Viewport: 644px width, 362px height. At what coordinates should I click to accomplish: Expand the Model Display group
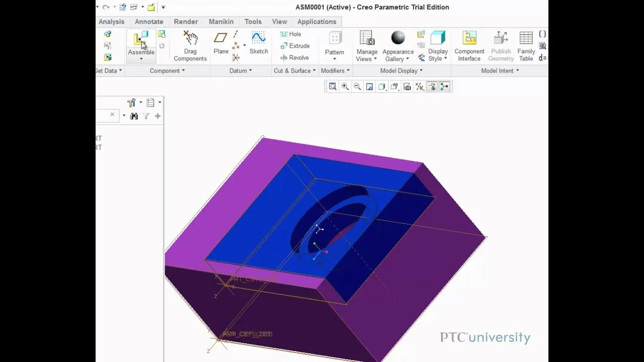click(401, 71)
